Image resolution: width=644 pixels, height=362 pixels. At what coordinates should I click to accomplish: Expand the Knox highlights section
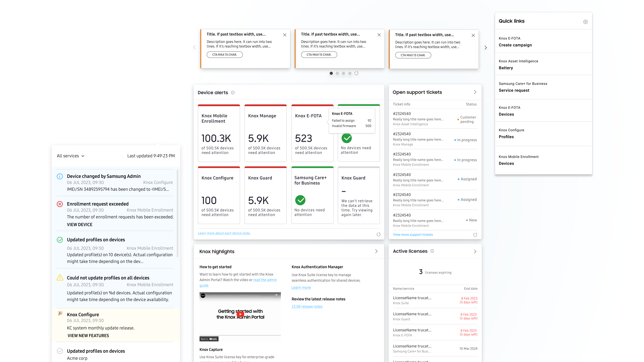(x=376, y=251)
